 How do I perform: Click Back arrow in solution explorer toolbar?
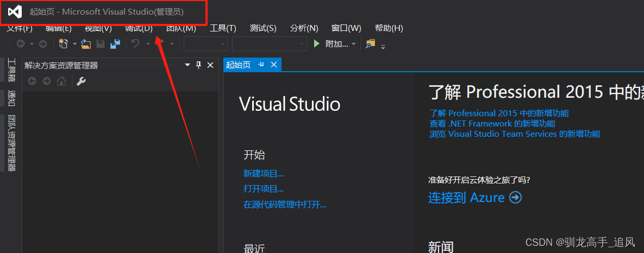tap(32, 81)
